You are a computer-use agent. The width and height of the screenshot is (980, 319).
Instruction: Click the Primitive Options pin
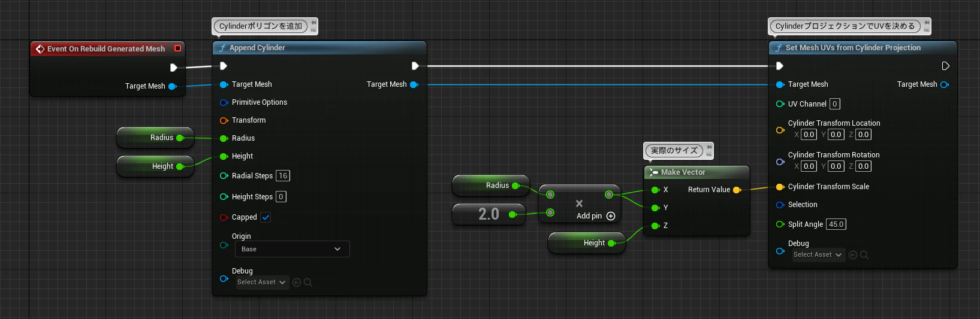tap(224, 103)
